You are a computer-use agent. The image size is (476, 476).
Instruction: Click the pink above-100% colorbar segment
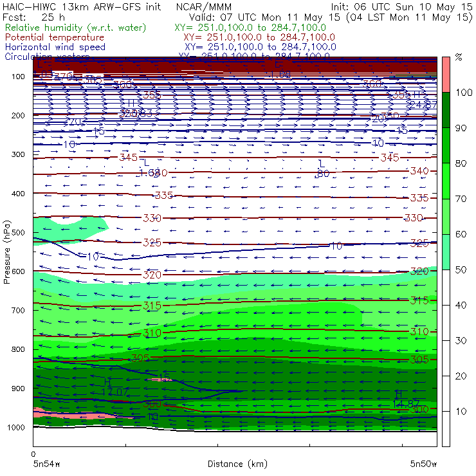tap(446, 75)
